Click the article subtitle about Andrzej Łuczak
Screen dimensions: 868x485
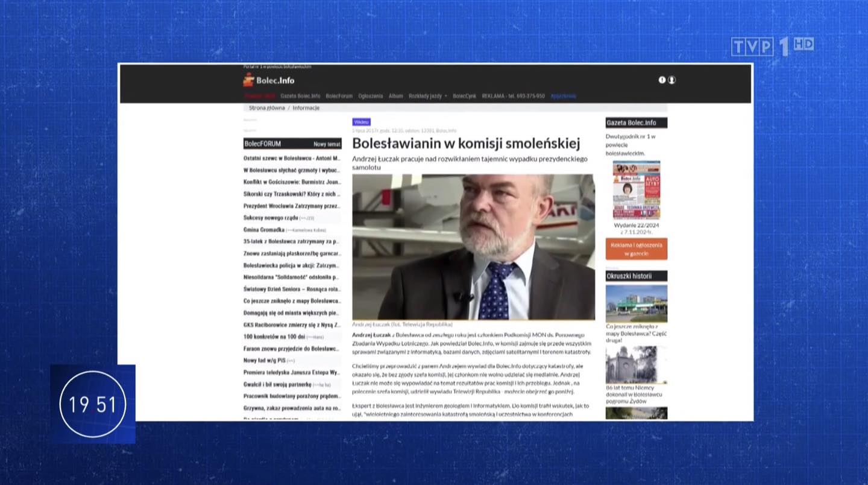[470, 163]
